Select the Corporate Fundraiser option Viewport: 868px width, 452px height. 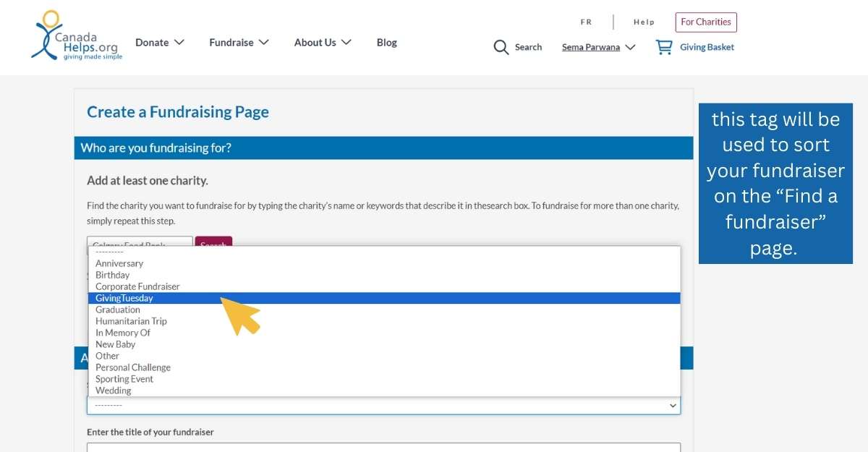click(137, 286)
